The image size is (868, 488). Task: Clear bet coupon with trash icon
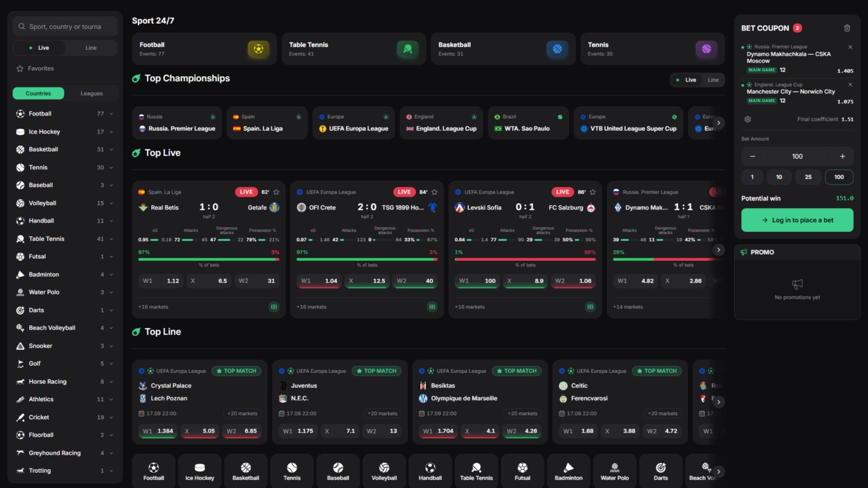click(x=847, y=28)
